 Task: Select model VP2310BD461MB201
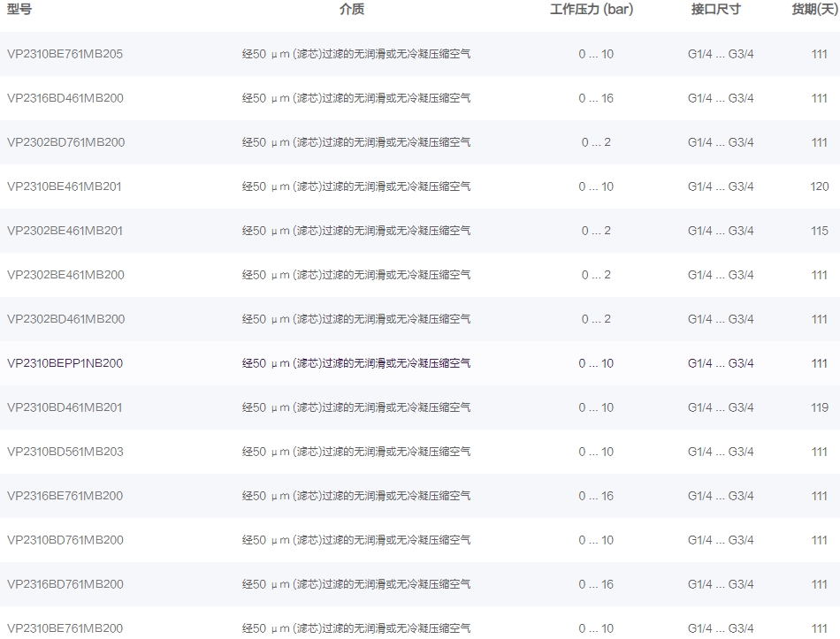[x=65, y=407]
